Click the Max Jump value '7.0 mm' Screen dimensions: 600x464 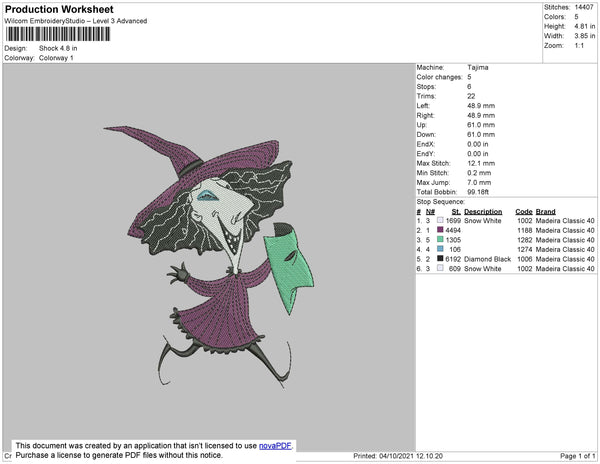pos(479,182)
